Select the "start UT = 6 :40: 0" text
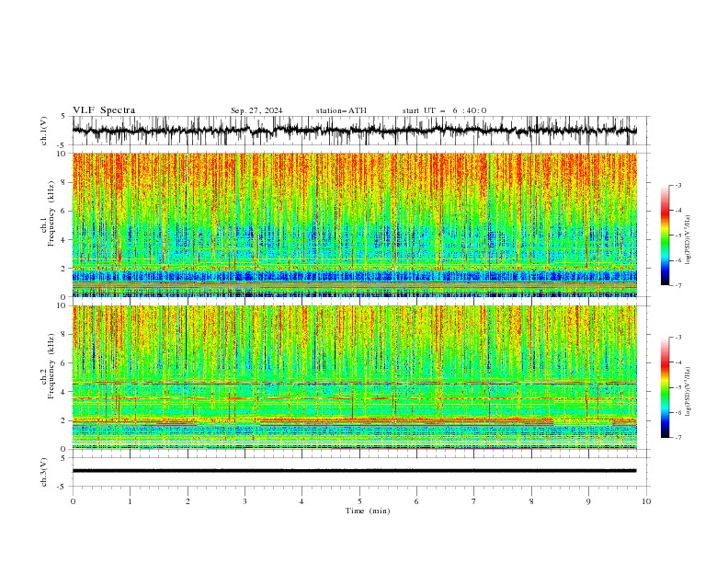This screenshot has height=563, width=728. point(444,110)
